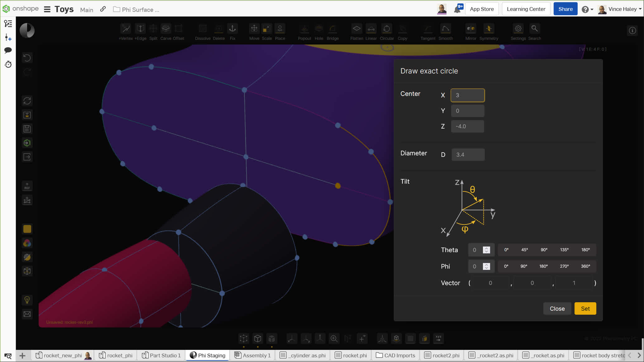Click the yellow color swatch in sidebar
This screenshot has height=362, width=644.
pos(27,229)
